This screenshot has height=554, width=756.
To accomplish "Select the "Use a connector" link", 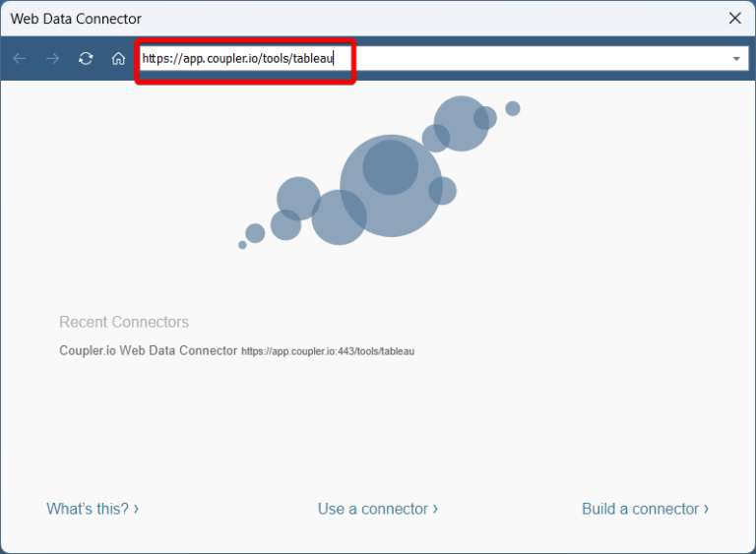I will tap(373, 509).
